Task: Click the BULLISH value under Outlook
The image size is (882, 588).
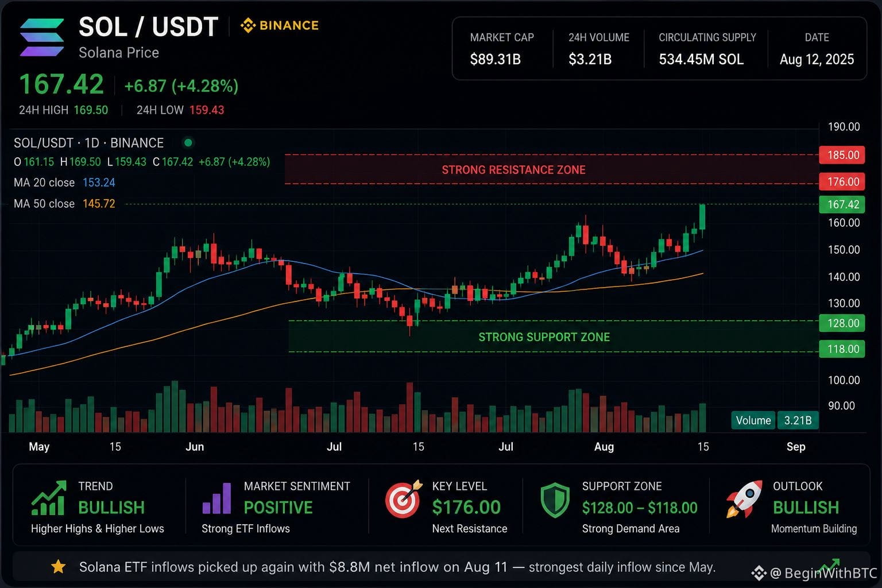Action: (x=806, y=508)
